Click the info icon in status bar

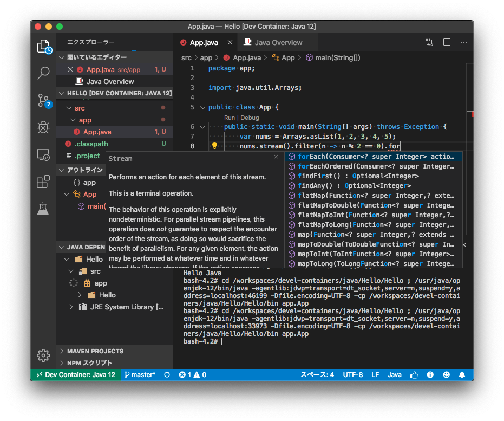pos(430,375)
